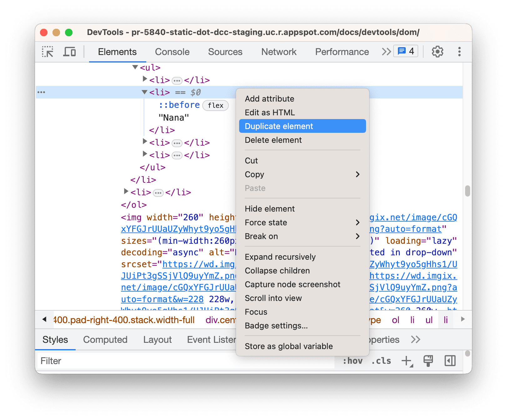Image resolution: width=507 pixels, height=420 pixels.
Task: Open the Event Listeners pane tab
Action: (211, 340)
